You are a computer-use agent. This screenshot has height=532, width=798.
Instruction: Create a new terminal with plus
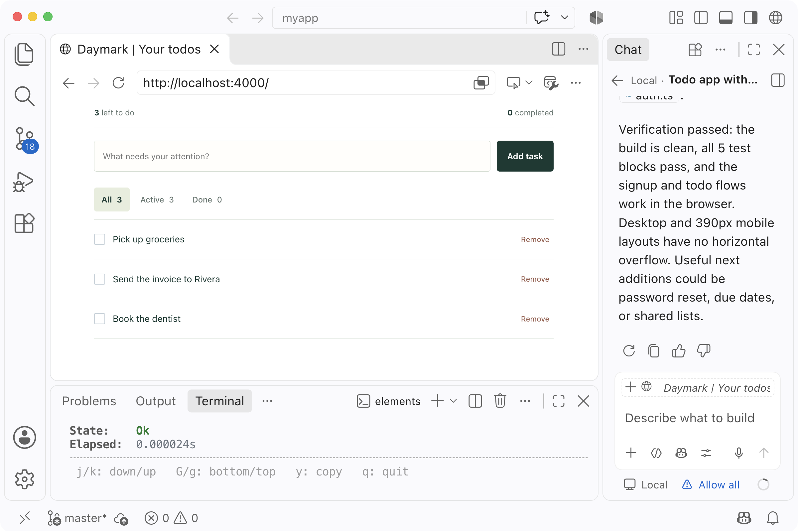(x=437, y=401)
